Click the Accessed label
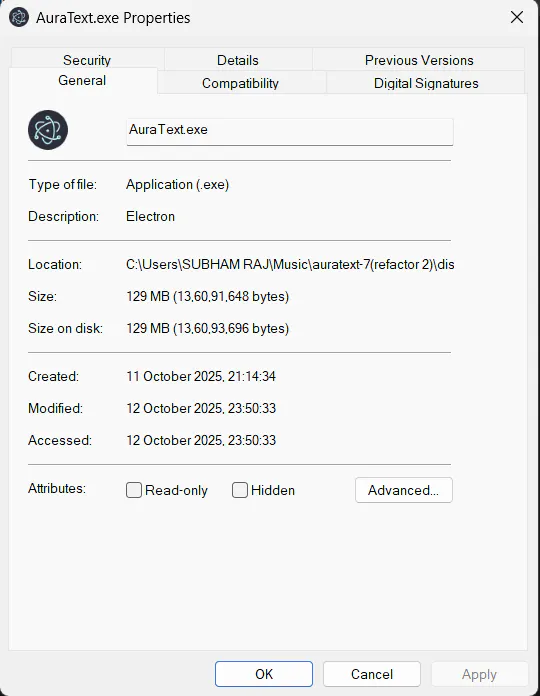540x696 pixels. coord(60,440)
